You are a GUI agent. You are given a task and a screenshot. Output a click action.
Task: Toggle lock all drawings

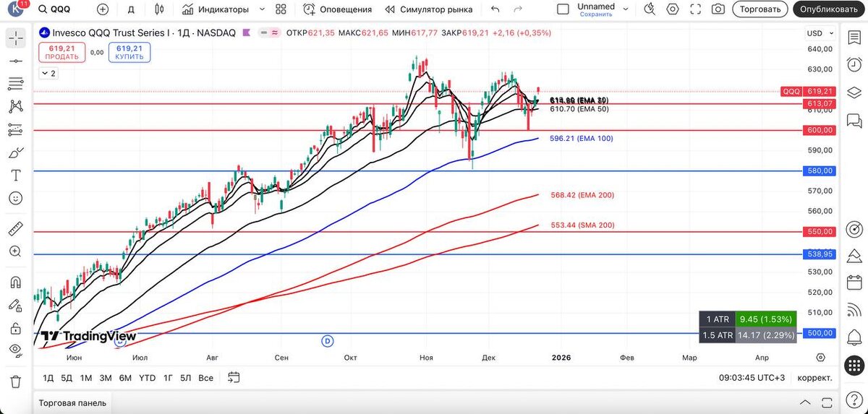tap(16, 328)
